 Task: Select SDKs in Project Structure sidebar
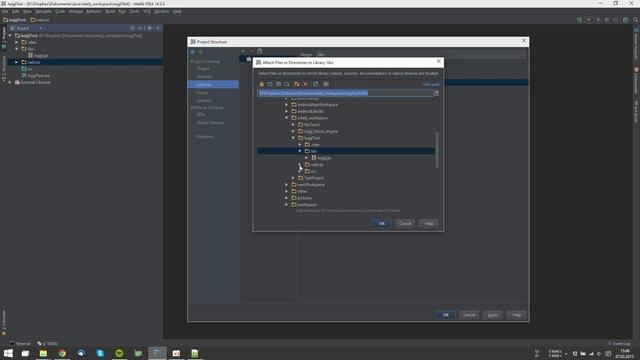(201, 115)
